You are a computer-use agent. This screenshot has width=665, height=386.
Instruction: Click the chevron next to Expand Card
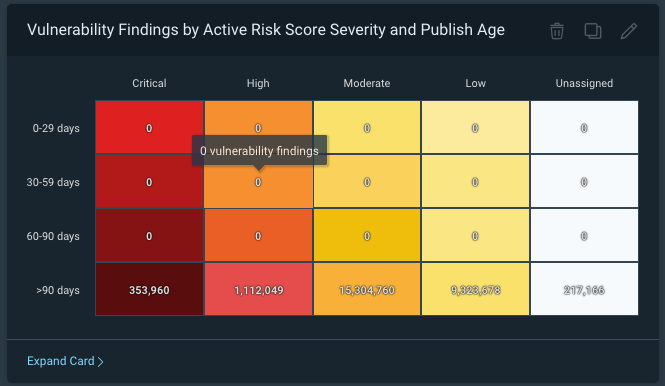coord(101,362)
